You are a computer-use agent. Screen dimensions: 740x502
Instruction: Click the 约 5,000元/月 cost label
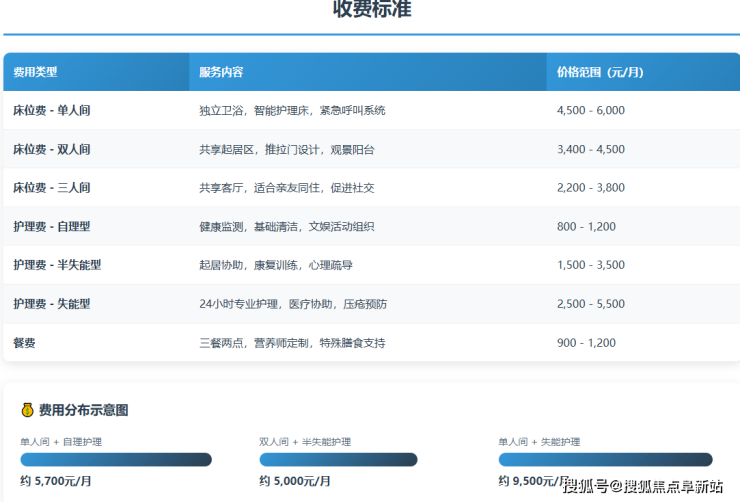point(295,481)
